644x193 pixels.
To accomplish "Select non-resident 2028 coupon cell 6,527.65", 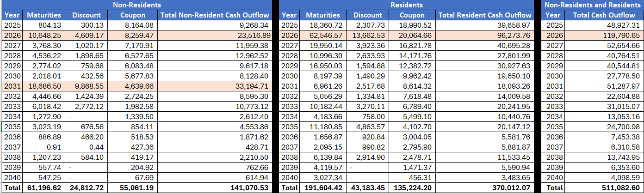I will (x=132, y=55).
